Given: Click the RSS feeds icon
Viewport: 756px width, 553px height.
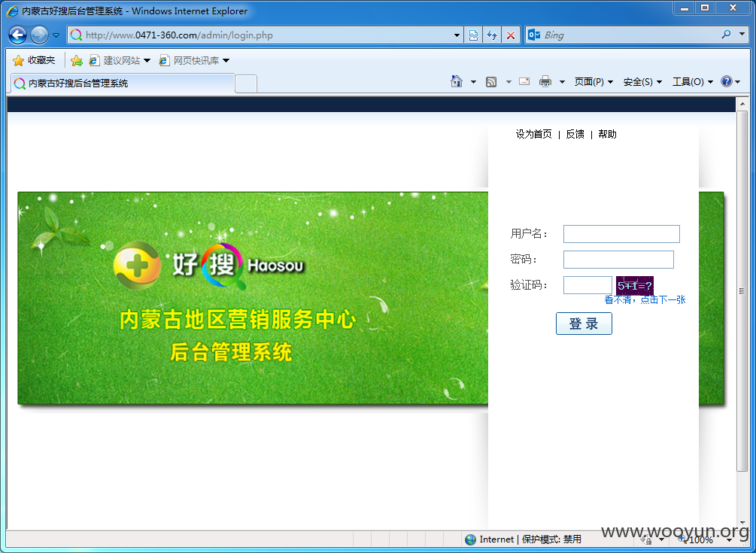Looking at the screenshot, I should tap(490, 81).
